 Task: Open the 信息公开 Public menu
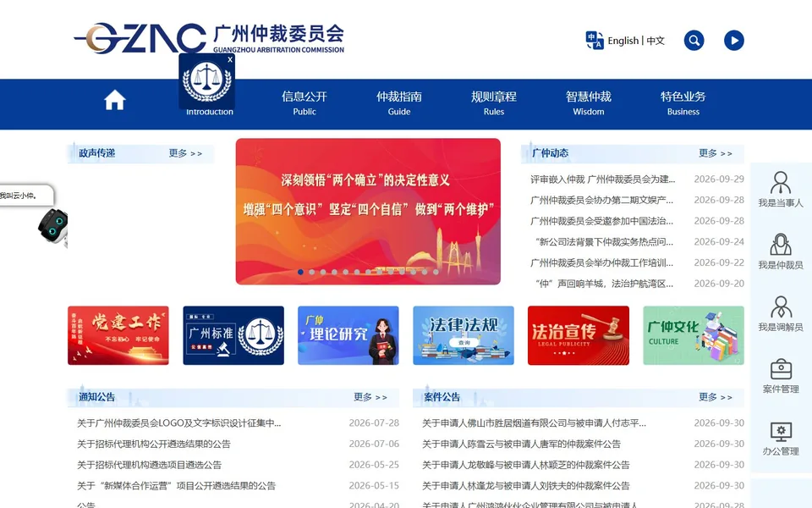click(x=304, y=103)
